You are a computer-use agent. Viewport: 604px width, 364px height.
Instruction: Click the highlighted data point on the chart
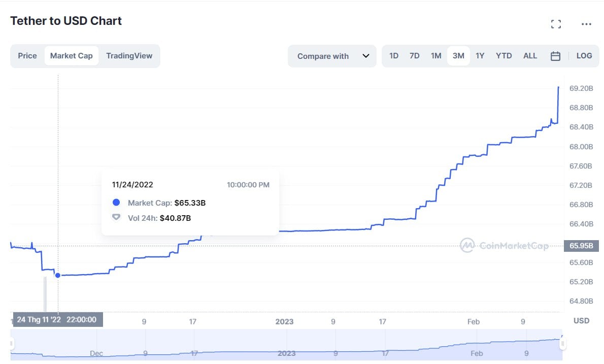[57, 275]
